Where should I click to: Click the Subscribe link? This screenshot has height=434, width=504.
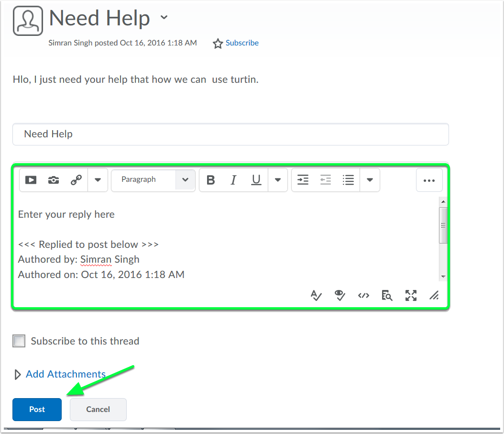click(x=242, y=43)
